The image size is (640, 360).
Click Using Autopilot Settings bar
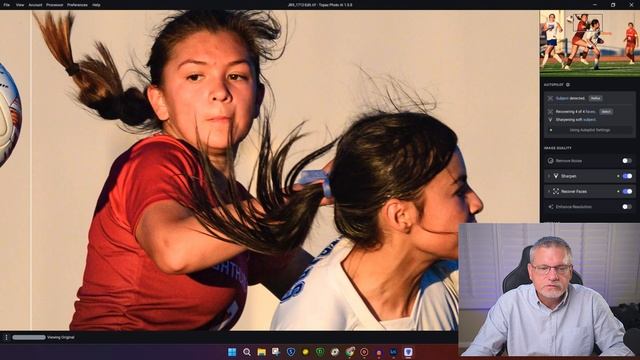(x=589, y=130)
